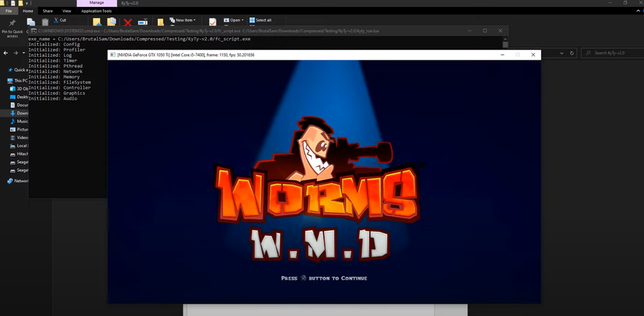This screenshot has width=644, height=316.
Task: Click the New folder icon
Action: point(161,22)
